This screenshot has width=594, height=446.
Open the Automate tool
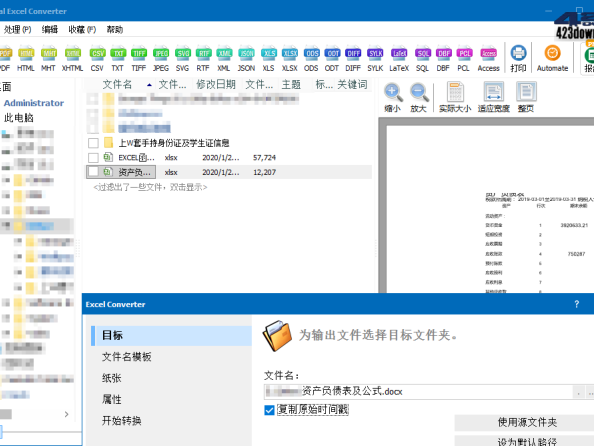[x=552, y=58]
